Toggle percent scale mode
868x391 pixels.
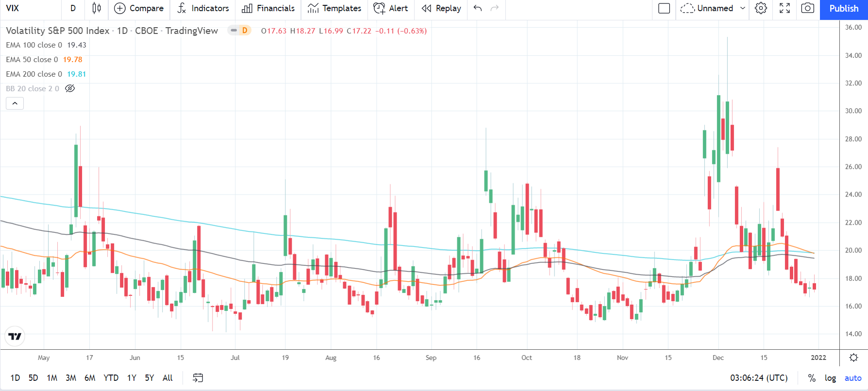click(812, 378)
